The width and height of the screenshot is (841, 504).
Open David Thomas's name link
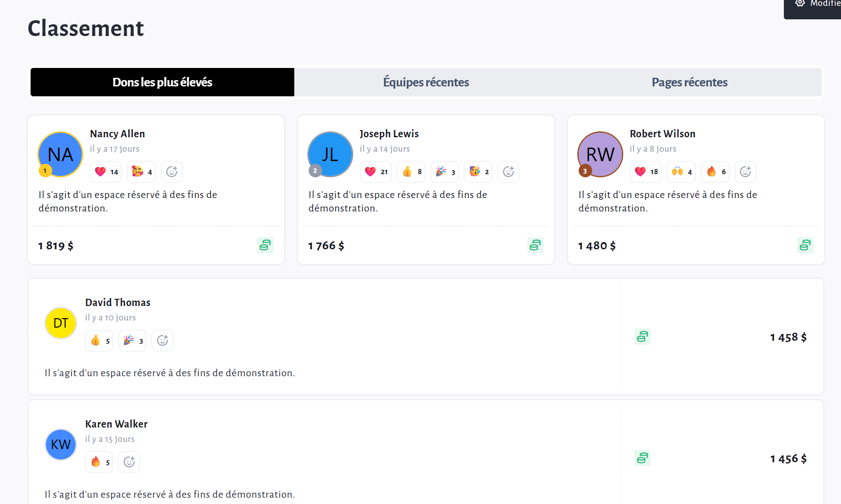coord(118,302)
